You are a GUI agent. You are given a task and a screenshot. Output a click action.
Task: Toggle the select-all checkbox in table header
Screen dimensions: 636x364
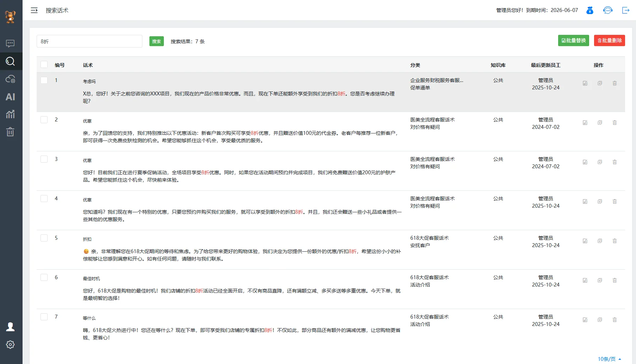(x=44, y=64)
